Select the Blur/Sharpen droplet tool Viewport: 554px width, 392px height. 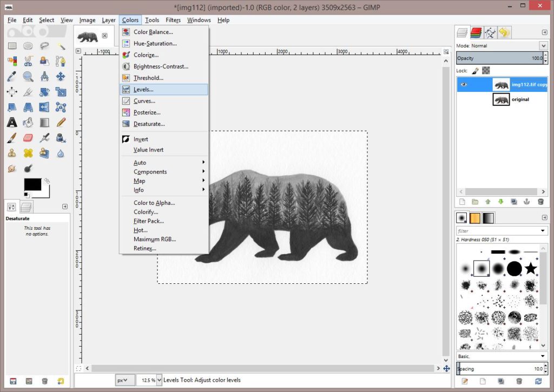[x=61, y=153]
